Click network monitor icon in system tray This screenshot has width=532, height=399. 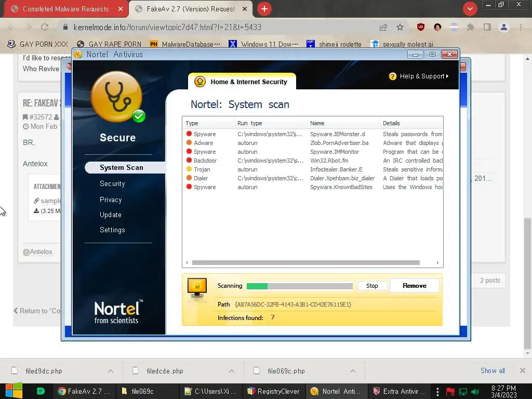click(x=463, y=392)
